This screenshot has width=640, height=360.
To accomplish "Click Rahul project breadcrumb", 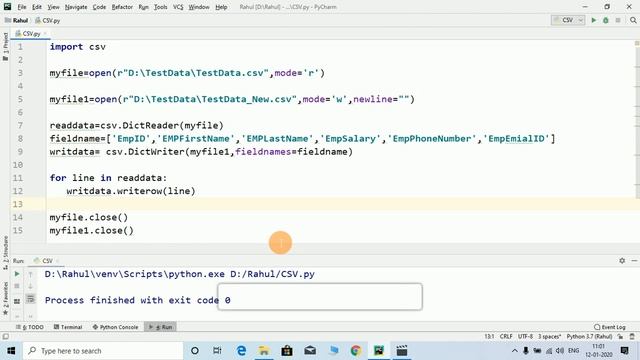I will pyautogui.click(x=17, y=20).
